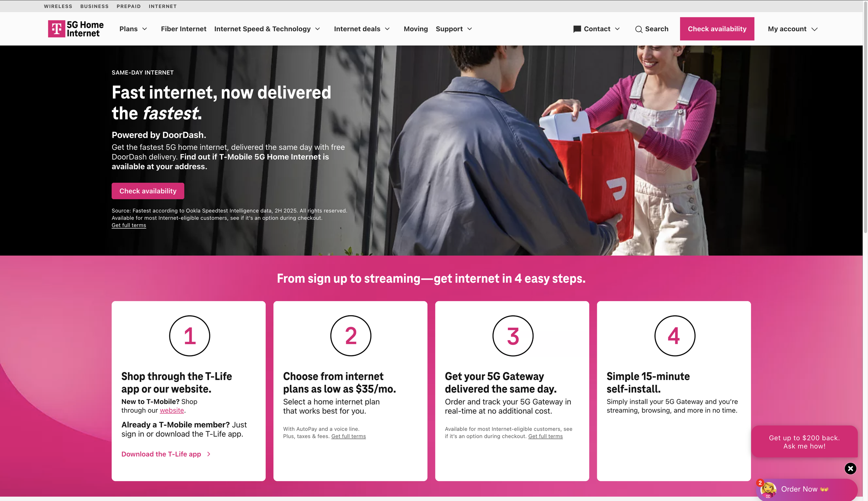
Task: Click the step 1 circle icon
Action: (x=190, y=336)
